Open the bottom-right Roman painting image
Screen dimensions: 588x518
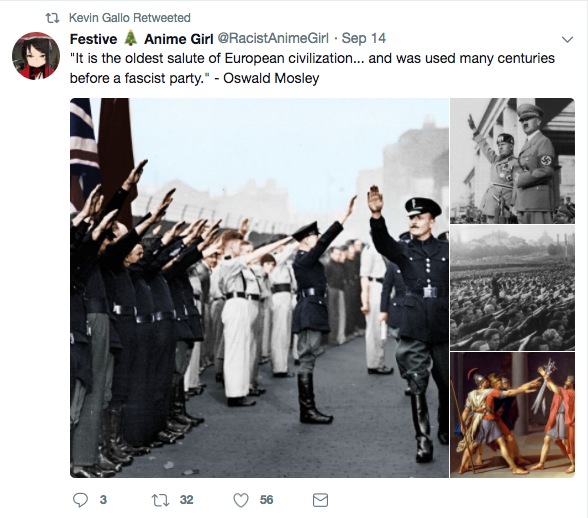coord(512,415)
